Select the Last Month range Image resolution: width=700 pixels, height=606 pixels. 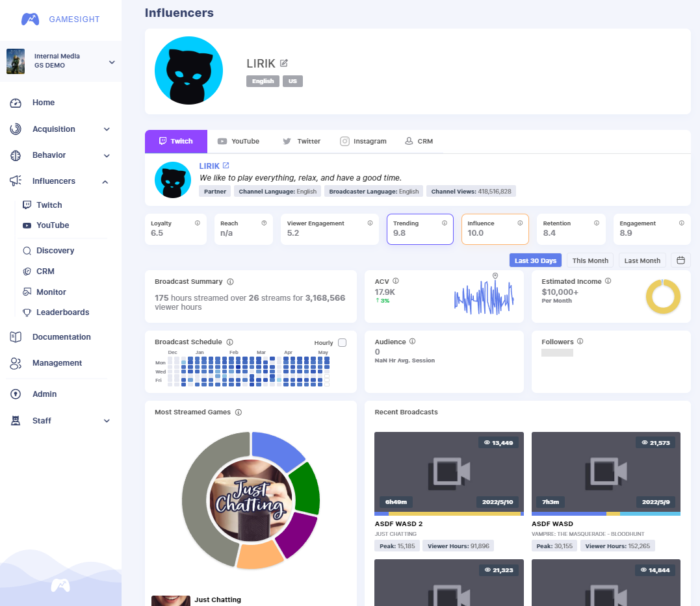(x=642, y=260)
